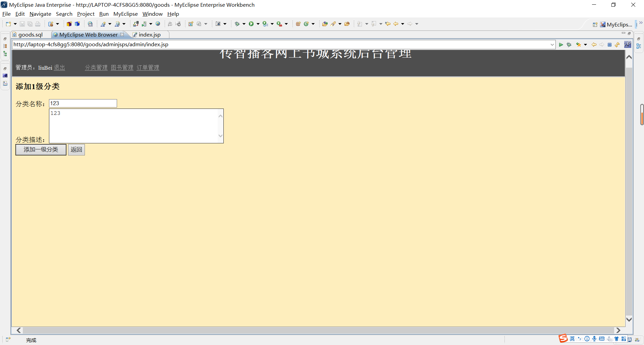
Task: Open the 分类管理 link
Action: pos(96,68)
